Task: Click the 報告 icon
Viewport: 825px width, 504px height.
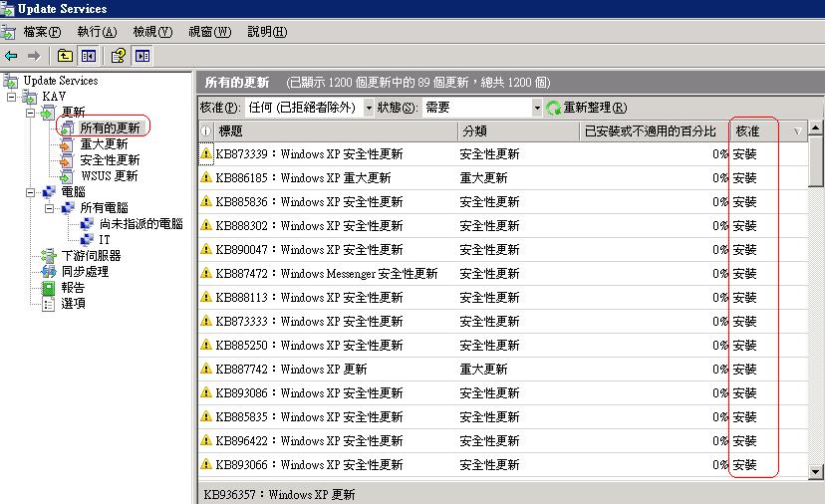Action: coord(49,288)
